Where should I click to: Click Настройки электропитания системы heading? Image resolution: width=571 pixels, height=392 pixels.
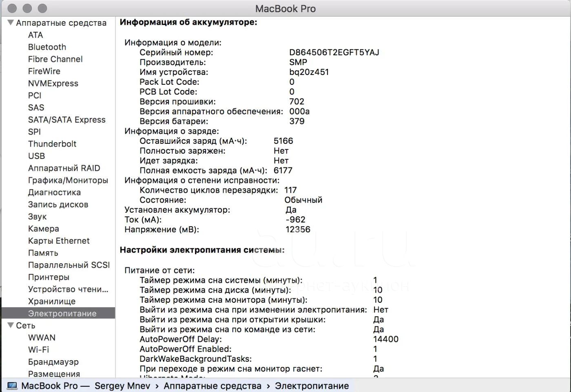point(202,250)
